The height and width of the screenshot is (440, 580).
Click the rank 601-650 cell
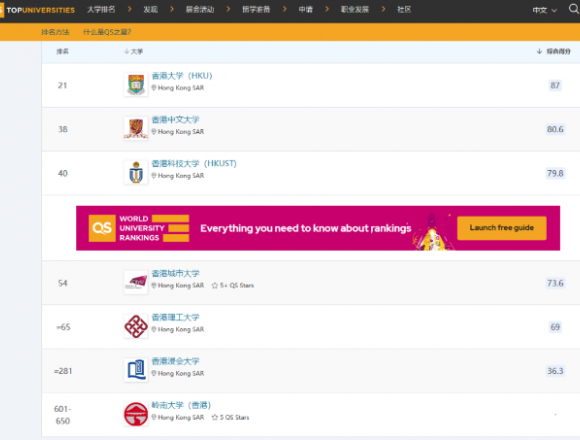coord(63,415)
